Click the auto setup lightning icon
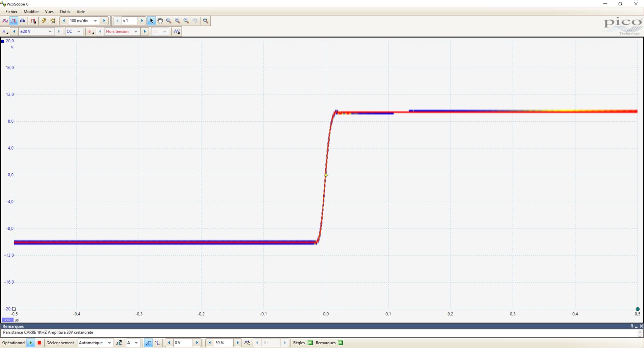 (x=44, y=21)
